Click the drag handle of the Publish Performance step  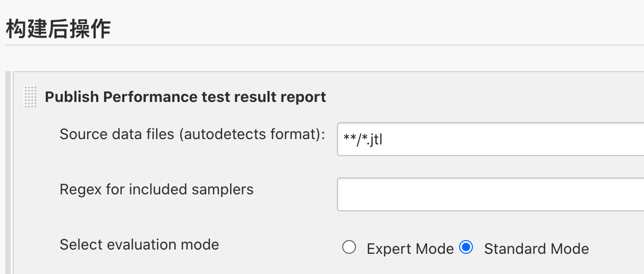point(30,97)
